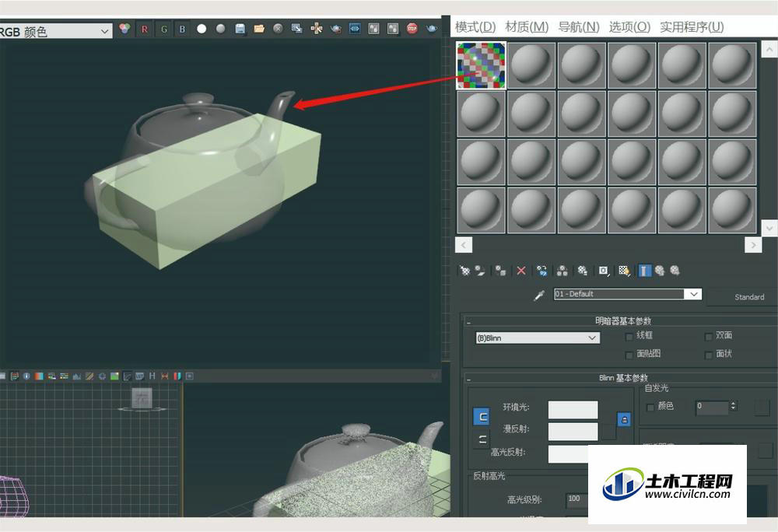
Task: Clone the rendered frame window icon
Action: point(296,29)
